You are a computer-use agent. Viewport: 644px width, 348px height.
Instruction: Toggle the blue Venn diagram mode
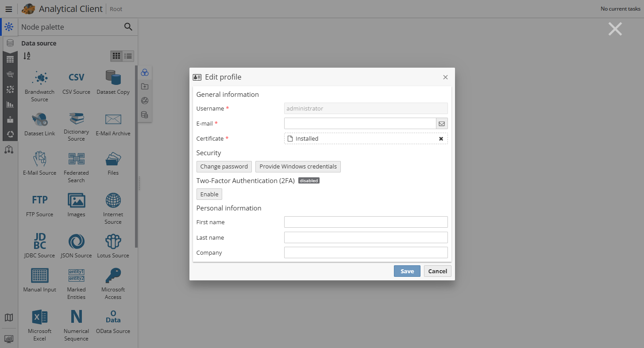point(144,72)
